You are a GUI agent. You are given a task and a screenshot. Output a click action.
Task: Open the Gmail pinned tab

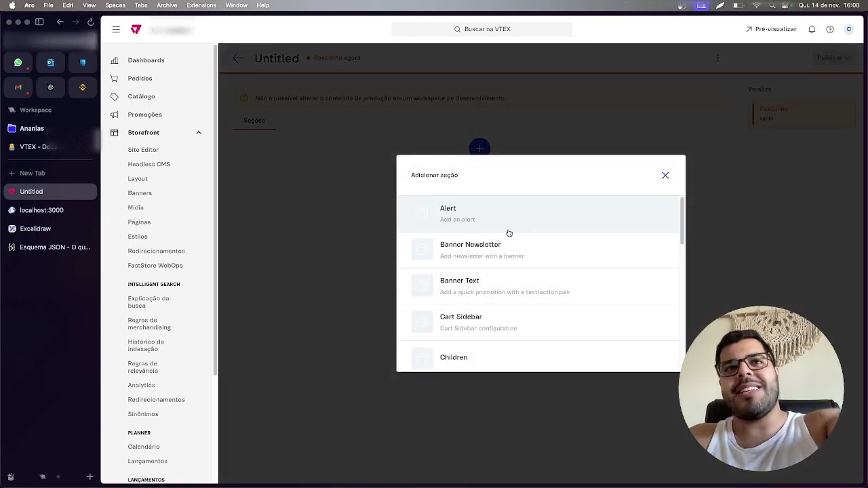coord(18,87)
